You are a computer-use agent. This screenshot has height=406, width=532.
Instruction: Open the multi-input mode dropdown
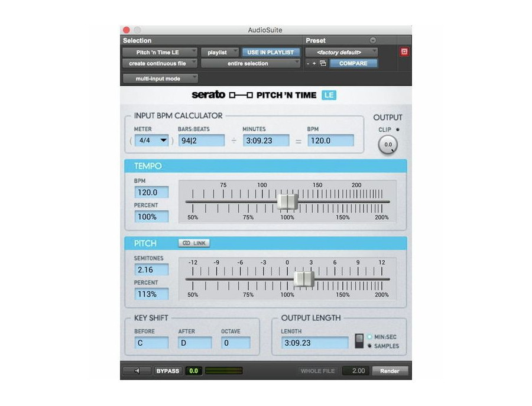click(x=160, y=79)
